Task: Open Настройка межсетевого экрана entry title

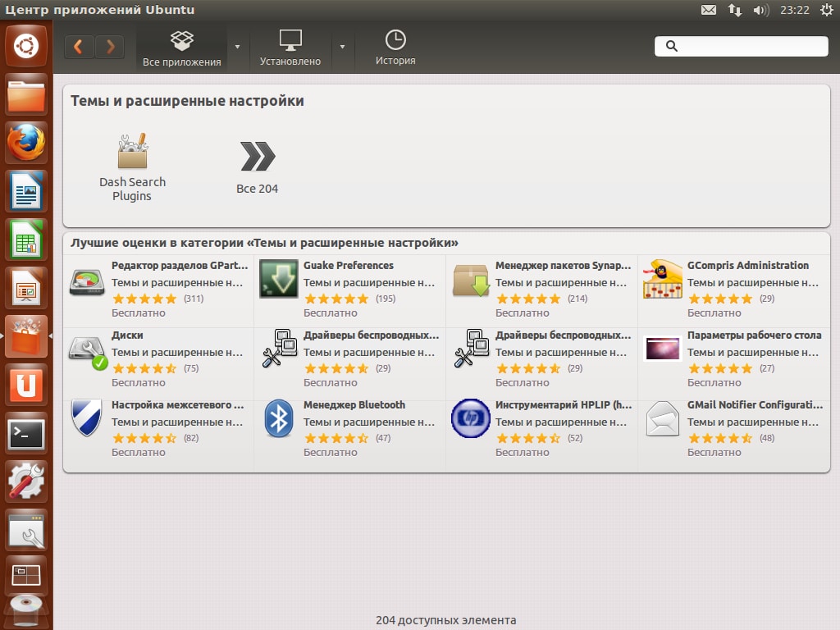Action: click(x=177, y=405)
